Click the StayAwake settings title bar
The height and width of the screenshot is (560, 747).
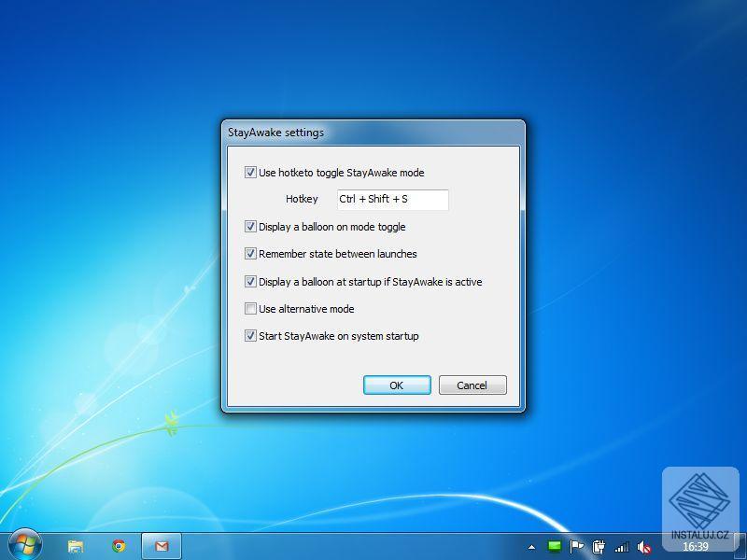(x=373, y=133)
